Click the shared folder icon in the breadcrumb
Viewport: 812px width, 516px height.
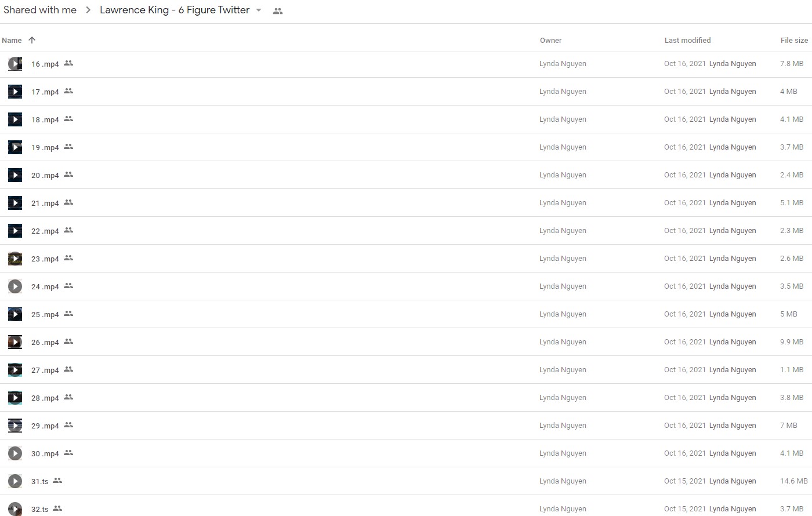[x=278, y=11]
